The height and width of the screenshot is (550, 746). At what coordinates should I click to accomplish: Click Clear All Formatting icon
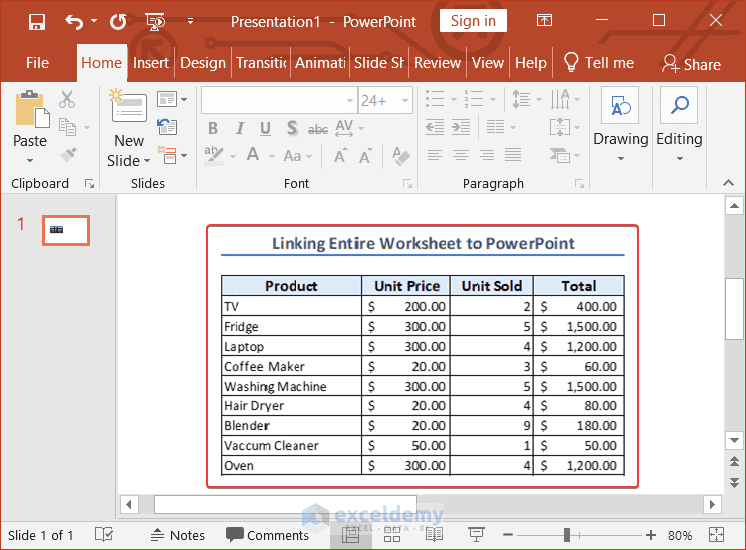(401, 156)
